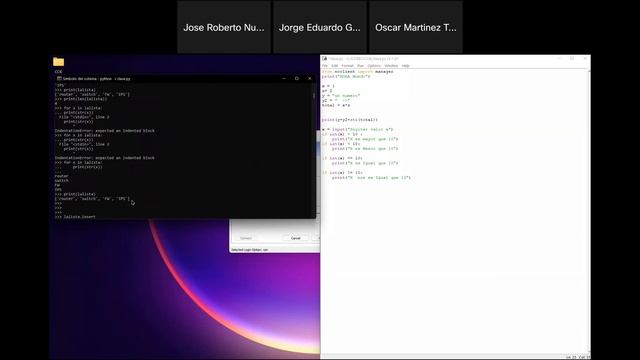
Task: Click the first 'IndentationError: expected an indented block' line
Action: 104,131
